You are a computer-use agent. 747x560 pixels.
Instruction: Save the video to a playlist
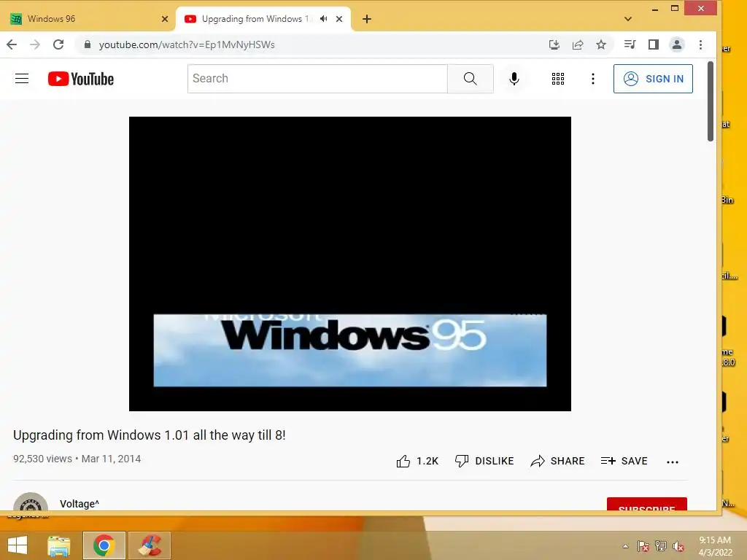pos(624,461)
